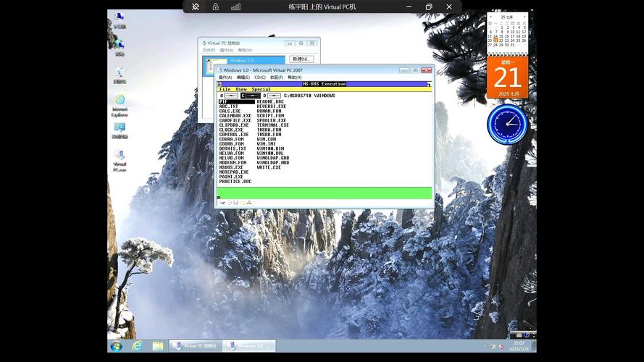Launch Internet Explorer from the taskbar
Screen dimensions: 644x362
tap(137, 346)
